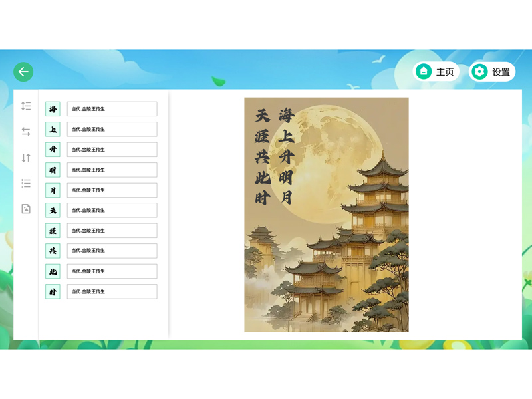532x399 pixels.
Task: Select the line spacing tool icon
Action: pyautogui.click(x=26, y=106)
